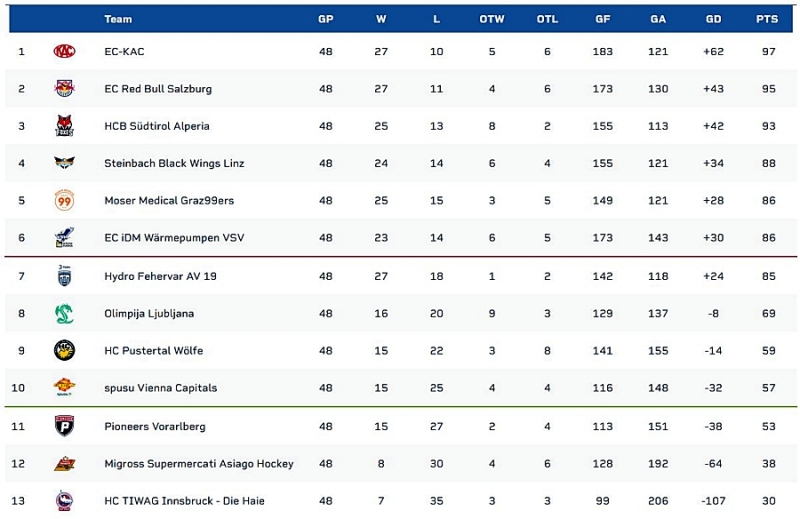Click the spusu Vienna Capitals logo
800x519 pixels.
64,388
